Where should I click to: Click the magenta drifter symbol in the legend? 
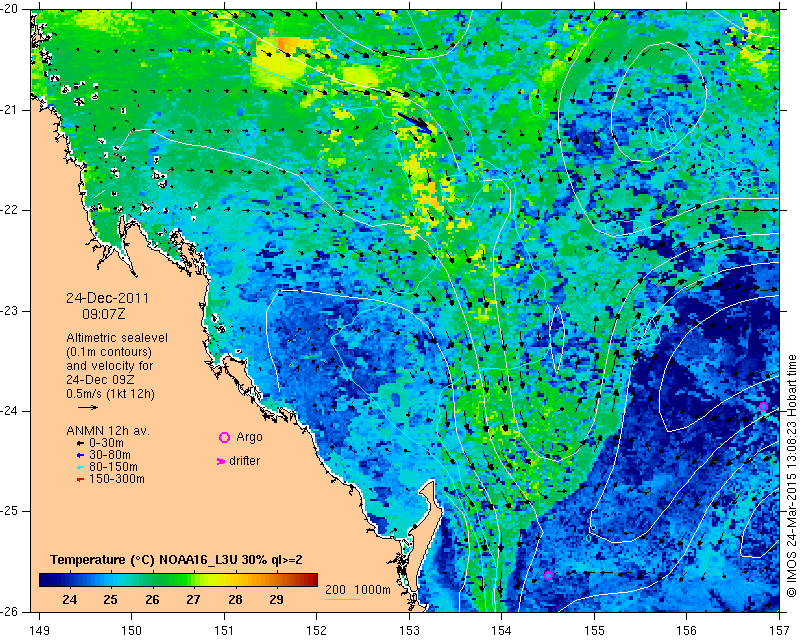pyautogui.click(x=220, y=461)
